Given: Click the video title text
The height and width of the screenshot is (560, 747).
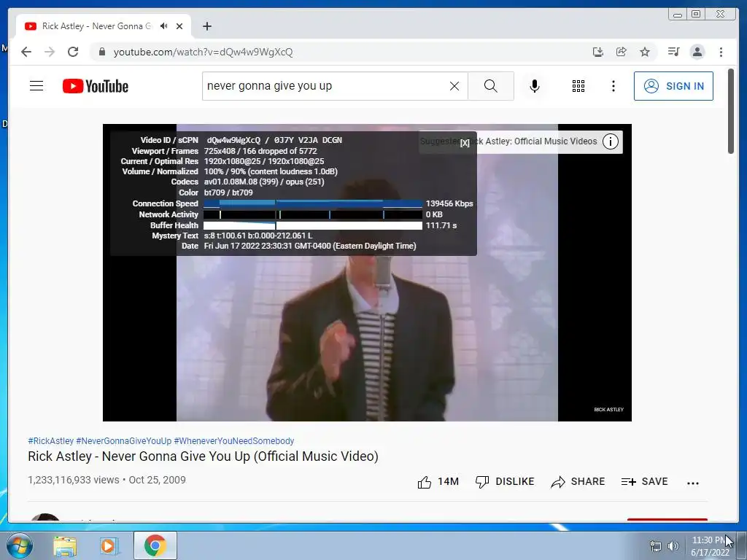Looking at the screenshot, I should [203, 456].
